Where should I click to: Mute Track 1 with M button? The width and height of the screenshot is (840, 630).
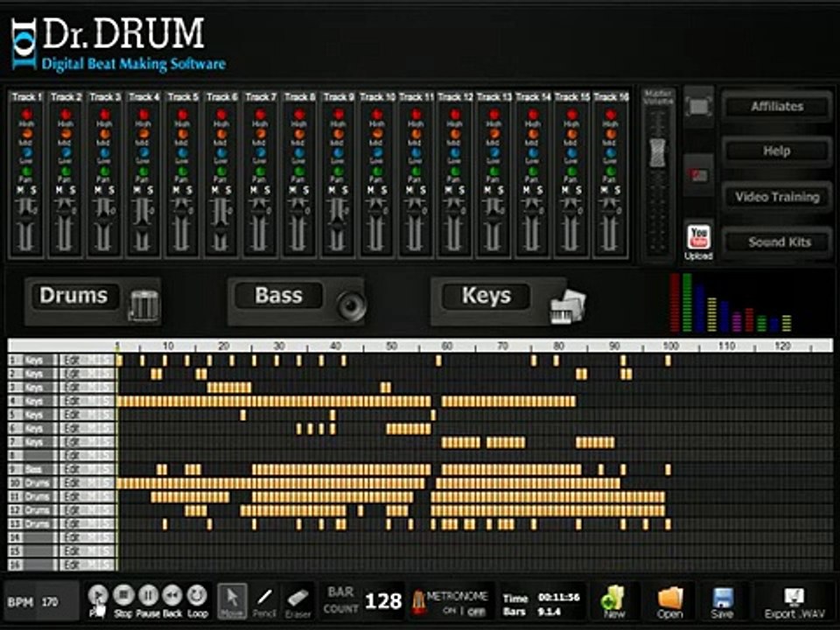tap(21, 190)
